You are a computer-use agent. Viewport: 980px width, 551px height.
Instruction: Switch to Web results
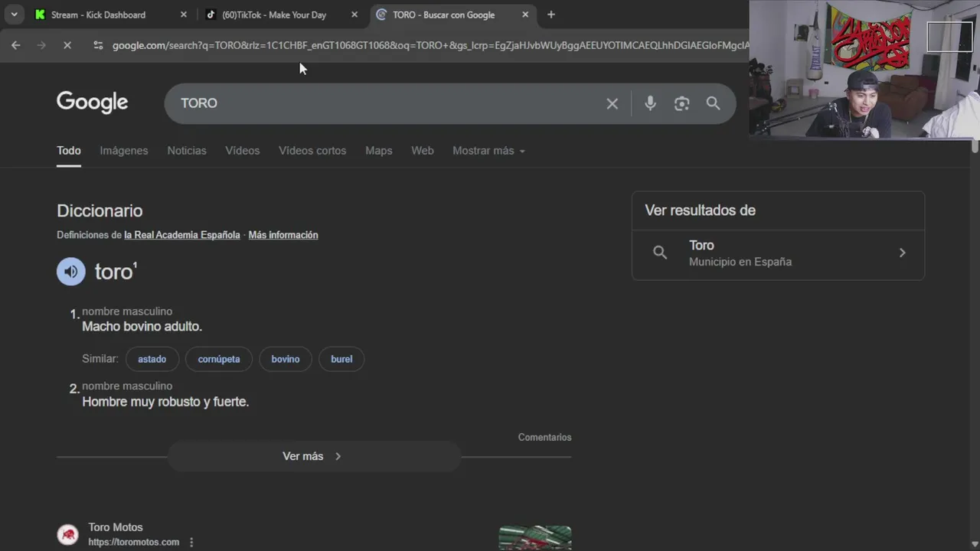click(x=423, y=151)
